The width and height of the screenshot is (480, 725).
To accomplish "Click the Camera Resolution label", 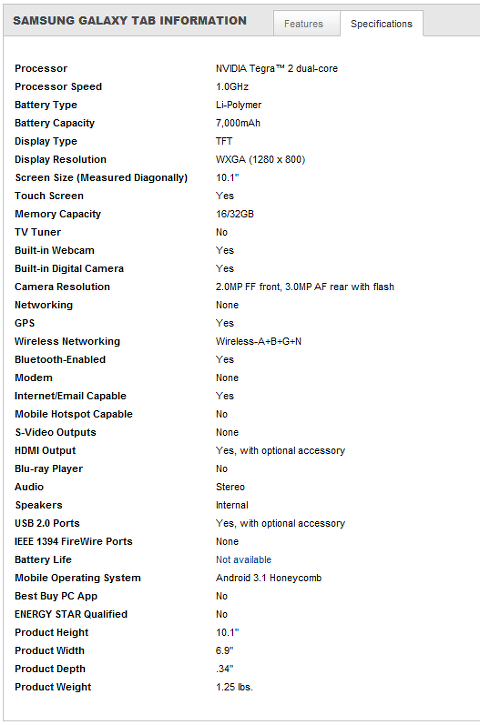I will pyautogui.click(x=62, y=287).
